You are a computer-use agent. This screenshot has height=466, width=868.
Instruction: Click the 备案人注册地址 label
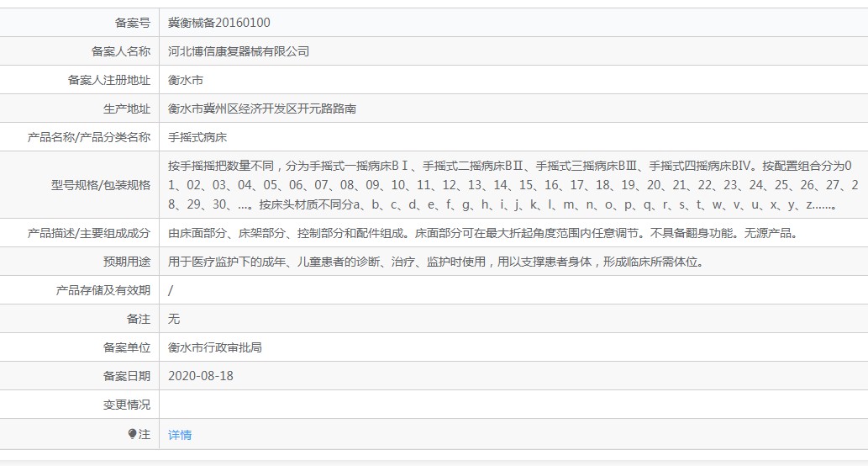point(109,81)
